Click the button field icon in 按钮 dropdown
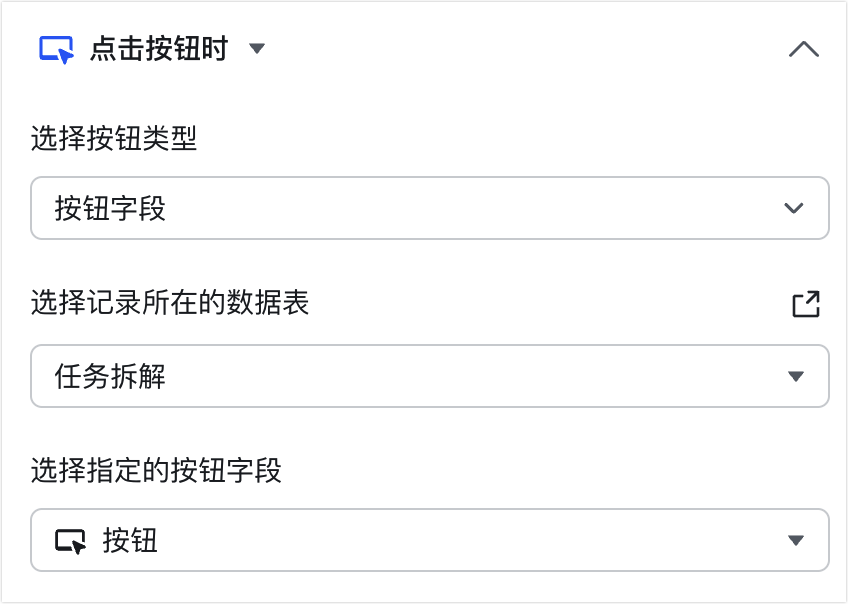848x604 pixels. [x=70, y=540]
